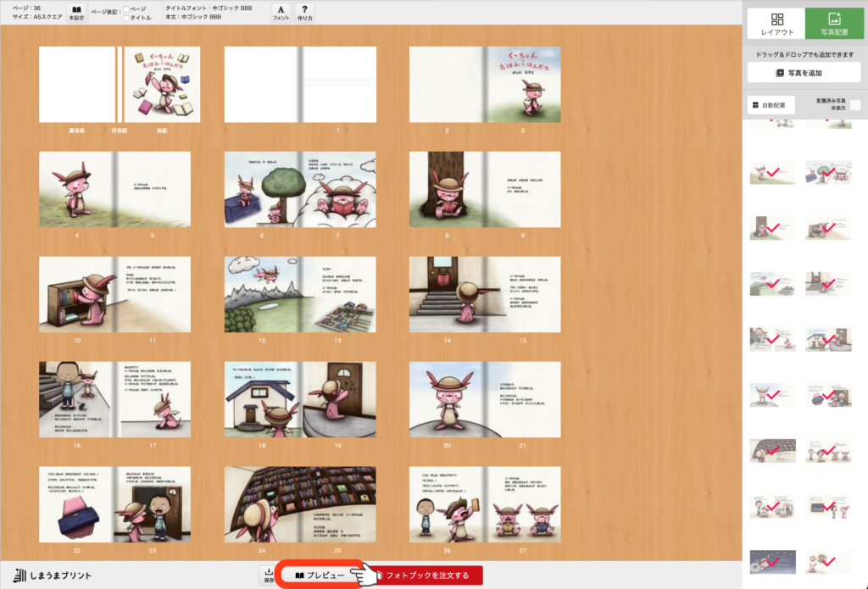Switch to the レイアウト tab

point(776,24)
